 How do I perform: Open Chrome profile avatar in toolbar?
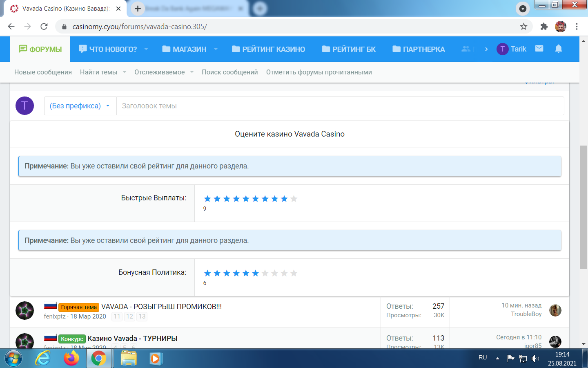(x=561, y=27)
